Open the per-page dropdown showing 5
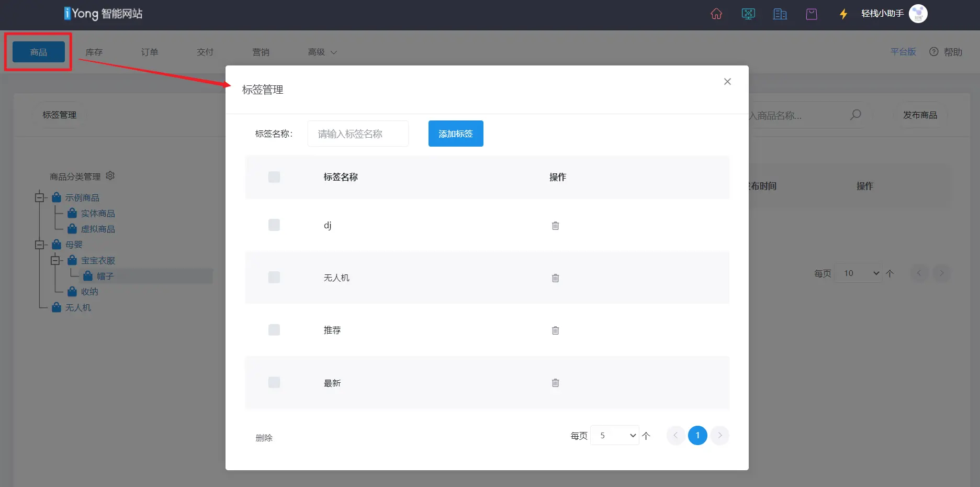The width and height of the screenshot is (980, 487). point(615,435)
